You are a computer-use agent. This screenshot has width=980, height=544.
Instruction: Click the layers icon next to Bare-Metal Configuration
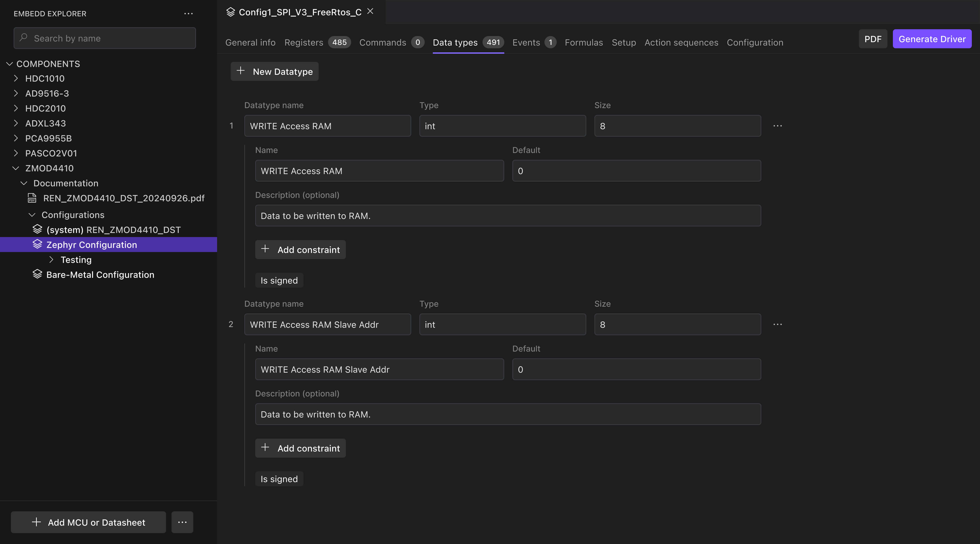[37, 274]
